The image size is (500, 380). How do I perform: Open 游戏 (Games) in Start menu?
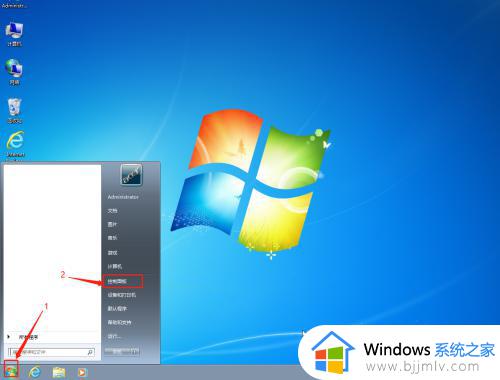coord(112,253)
